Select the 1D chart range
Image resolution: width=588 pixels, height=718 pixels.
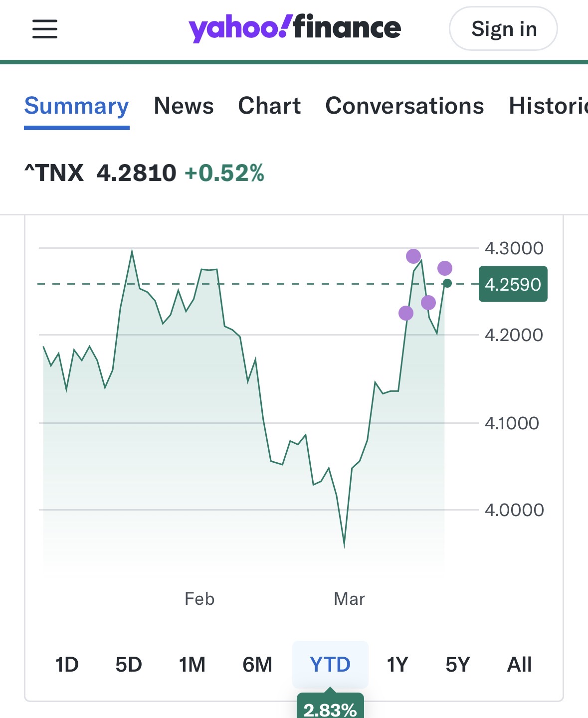[67, 665]
